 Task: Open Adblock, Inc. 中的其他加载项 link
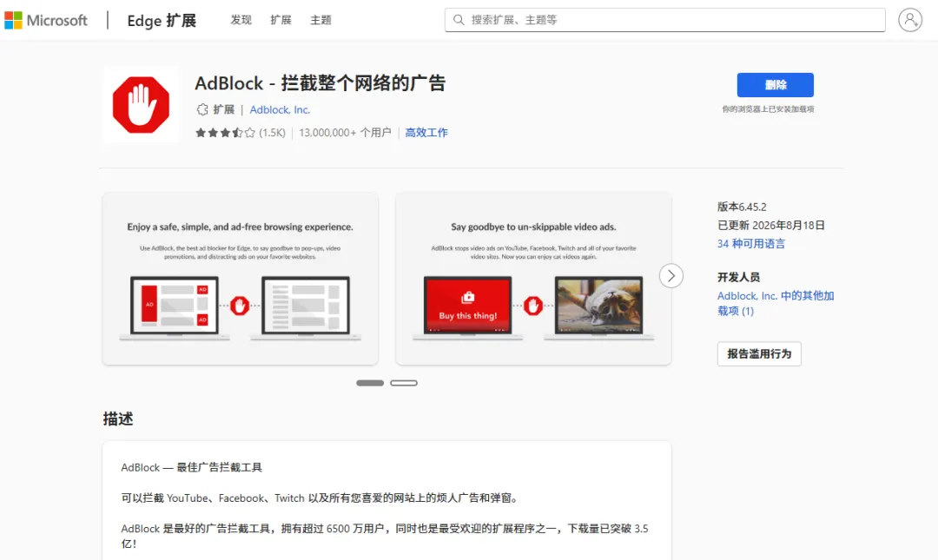coord(776,303)
